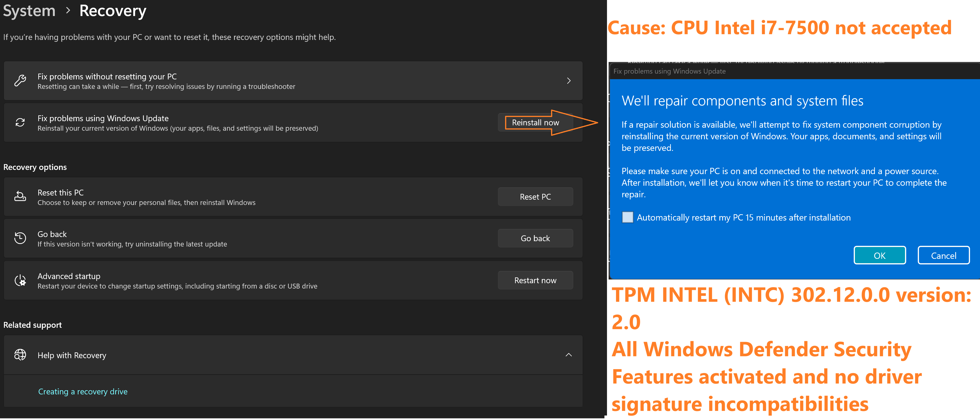Click the Fix problems using Windows Update title bar
Screen dimensions: 980x419
pyautogui.click(x=669, y=71)
